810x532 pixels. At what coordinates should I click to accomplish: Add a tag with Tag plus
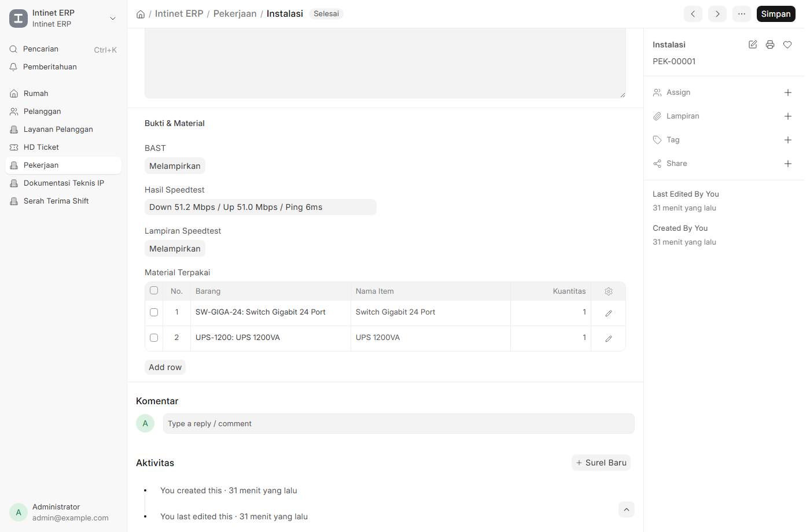tap(788, 140)
